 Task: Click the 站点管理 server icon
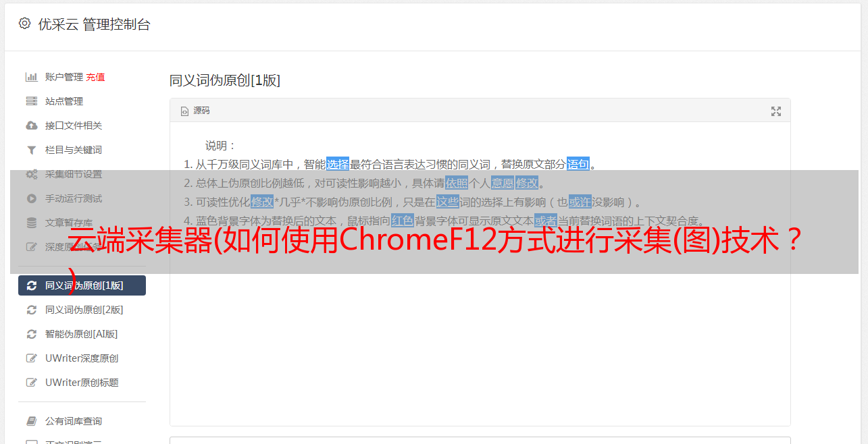(x=31, y=101)
